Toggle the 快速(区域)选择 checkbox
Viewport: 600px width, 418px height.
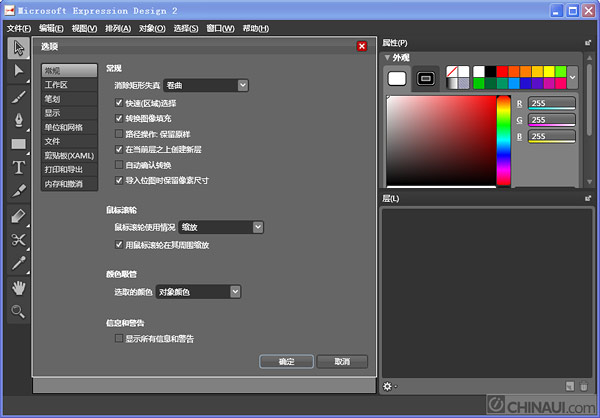(119, 103)
